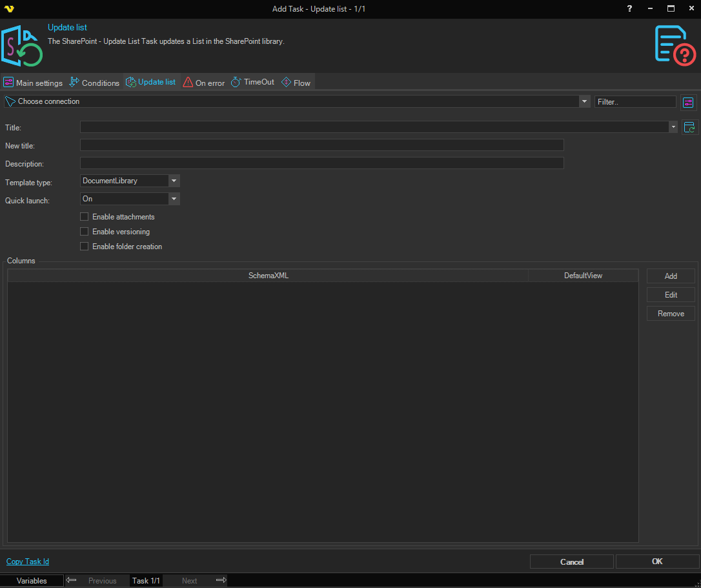Screen dimensions: 701x588
Task: Click into the Filter field
Action: [635, 102]
